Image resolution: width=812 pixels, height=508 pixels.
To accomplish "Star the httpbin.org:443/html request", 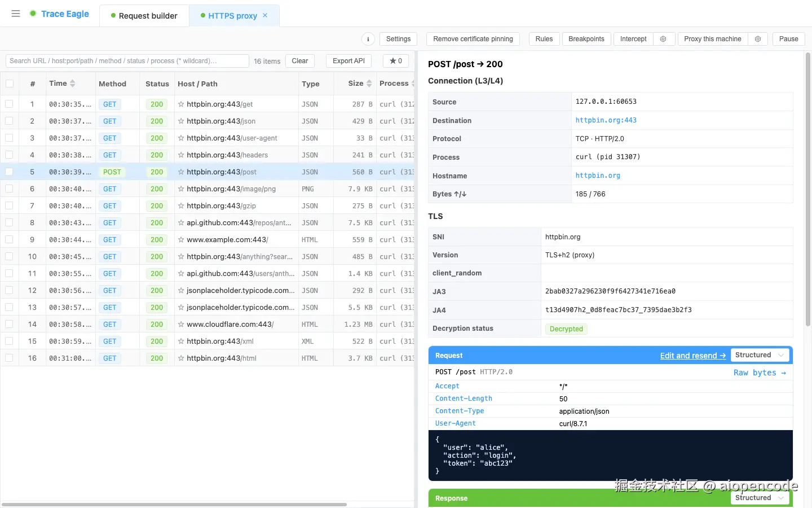I will (181, 358).
